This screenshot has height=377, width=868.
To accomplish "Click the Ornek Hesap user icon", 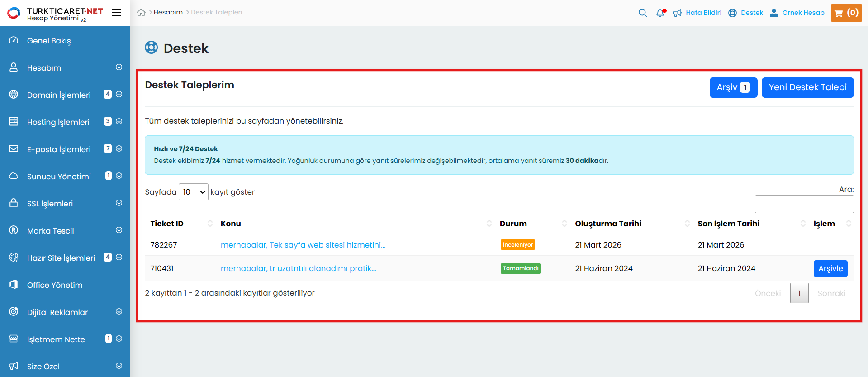I will (x=774, y=13).
